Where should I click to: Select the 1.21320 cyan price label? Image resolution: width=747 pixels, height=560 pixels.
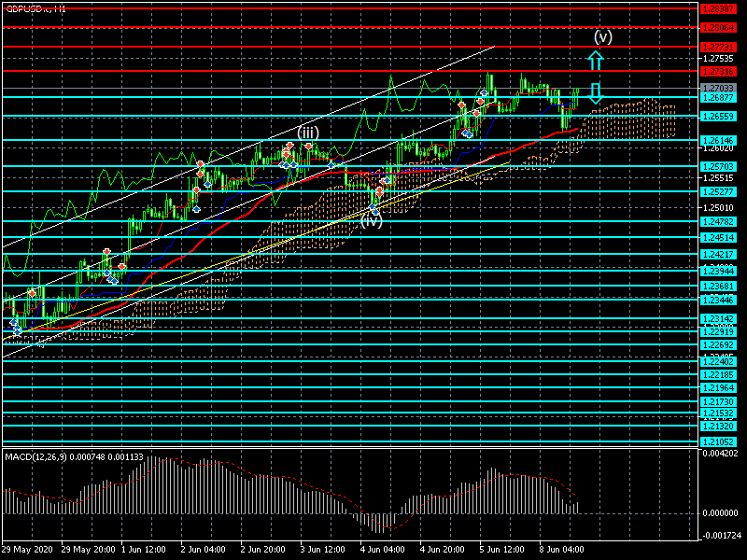(718, 427)
